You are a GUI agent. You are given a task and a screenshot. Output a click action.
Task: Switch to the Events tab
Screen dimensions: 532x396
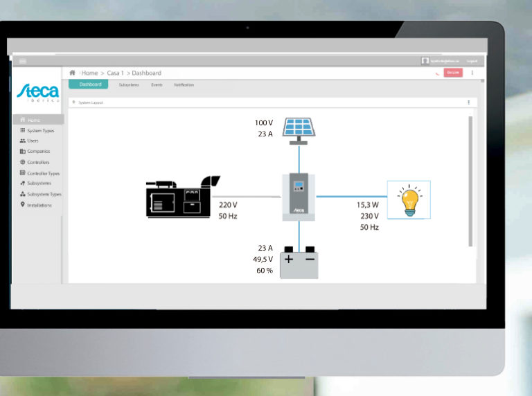click(157, 84)
